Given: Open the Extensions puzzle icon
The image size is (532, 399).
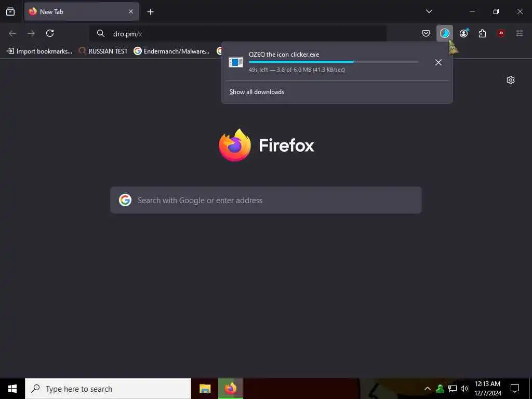Looking at the screenshot, I should pyautogui.click(x=482, y=33).
